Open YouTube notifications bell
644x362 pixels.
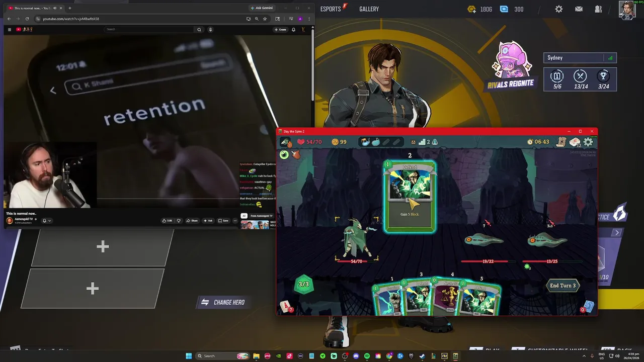coord(293,29)
